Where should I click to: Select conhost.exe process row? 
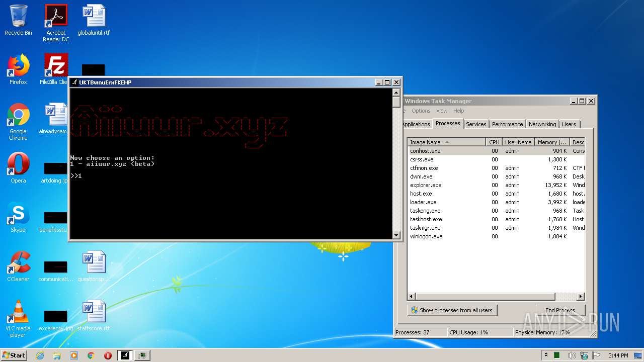pos(496,151)
